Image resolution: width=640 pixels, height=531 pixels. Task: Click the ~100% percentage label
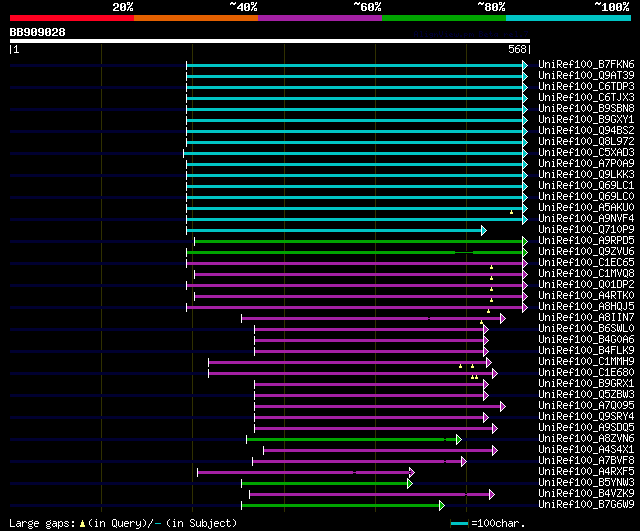(x=612, y=7)
